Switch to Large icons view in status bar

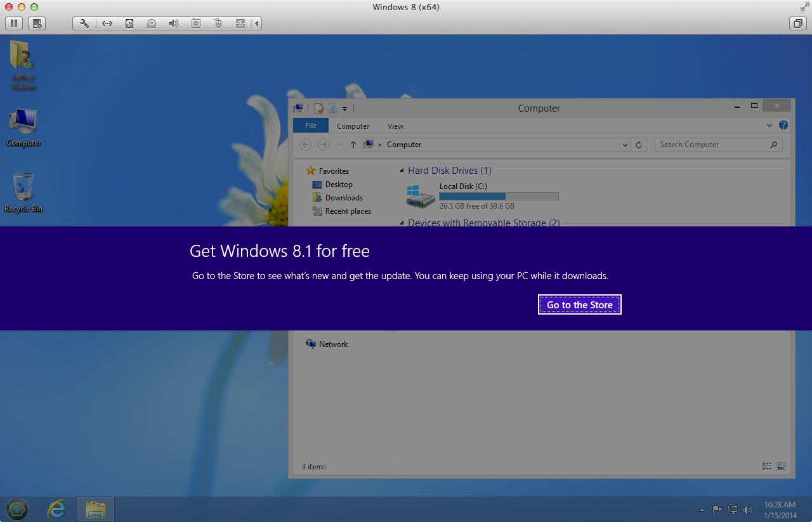click(x=781, y=466)
